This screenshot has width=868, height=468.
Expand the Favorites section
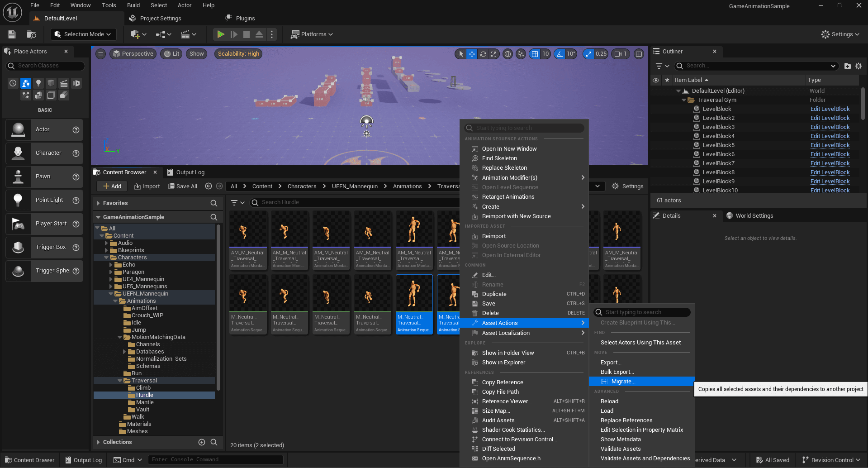tap(98, 203)
